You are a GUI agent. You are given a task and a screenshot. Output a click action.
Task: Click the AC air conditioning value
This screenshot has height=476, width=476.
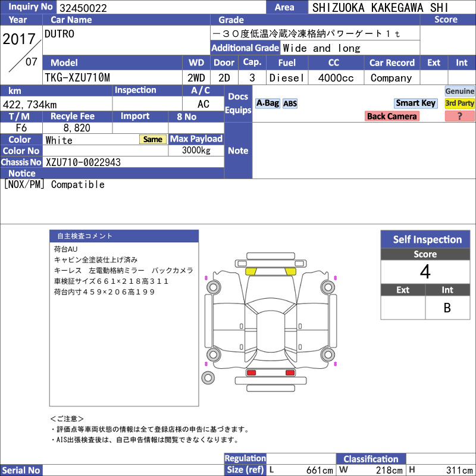pos(203,104)
